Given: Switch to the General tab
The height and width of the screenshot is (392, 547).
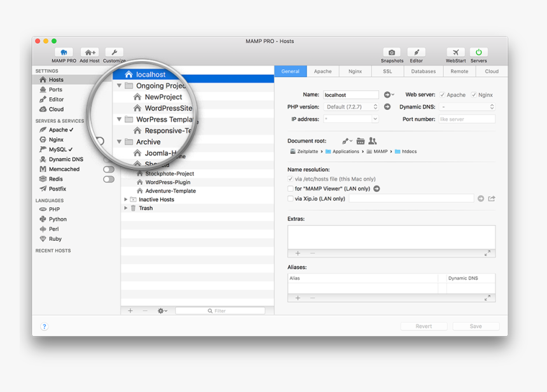Looking at the screenshot, I should 290,71.
